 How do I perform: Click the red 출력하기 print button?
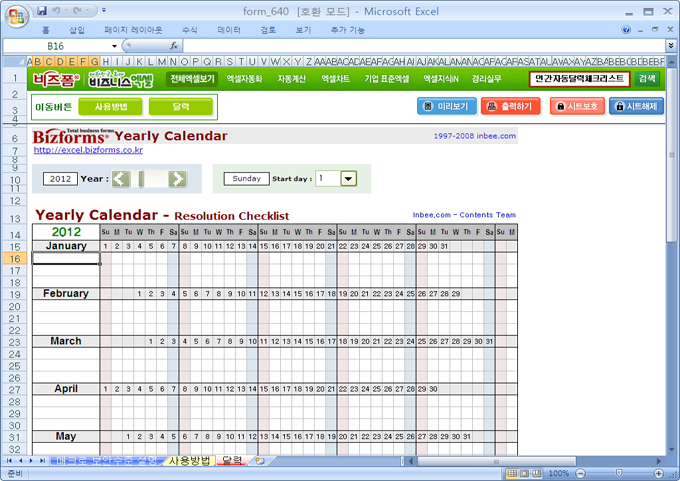point(510,106)
